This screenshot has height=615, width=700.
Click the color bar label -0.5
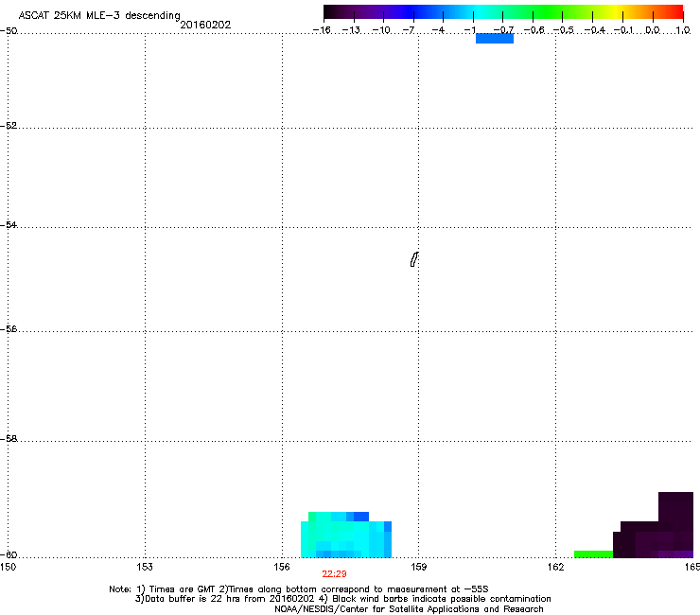564,30
